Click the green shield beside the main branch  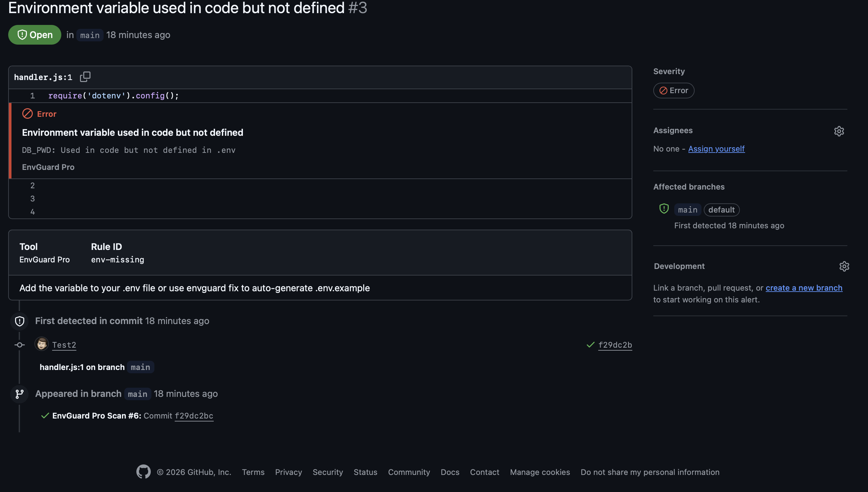click(x=664, y=209)
